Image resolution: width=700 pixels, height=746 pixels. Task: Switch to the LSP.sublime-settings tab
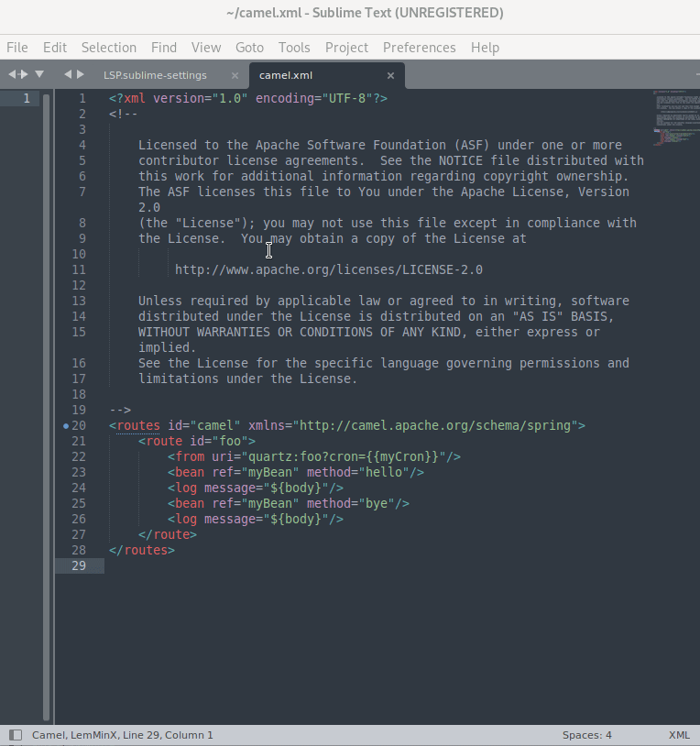(x=155, y=75)
